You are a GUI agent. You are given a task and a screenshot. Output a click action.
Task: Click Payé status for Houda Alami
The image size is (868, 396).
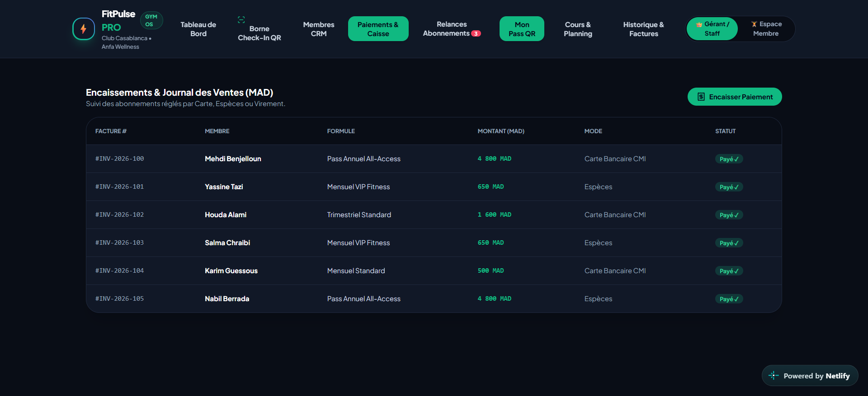coord(729,215)
